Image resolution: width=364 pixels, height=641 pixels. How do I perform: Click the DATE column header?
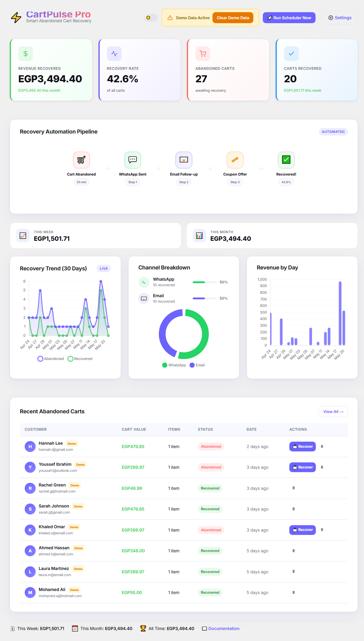coord(252,429)
